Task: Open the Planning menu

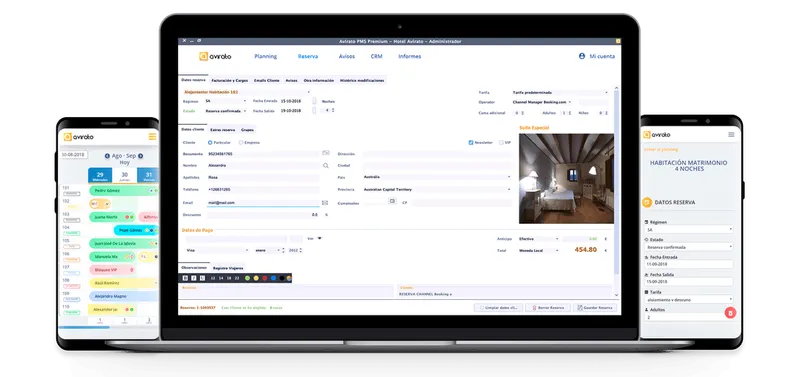Action: coord(265,57)
